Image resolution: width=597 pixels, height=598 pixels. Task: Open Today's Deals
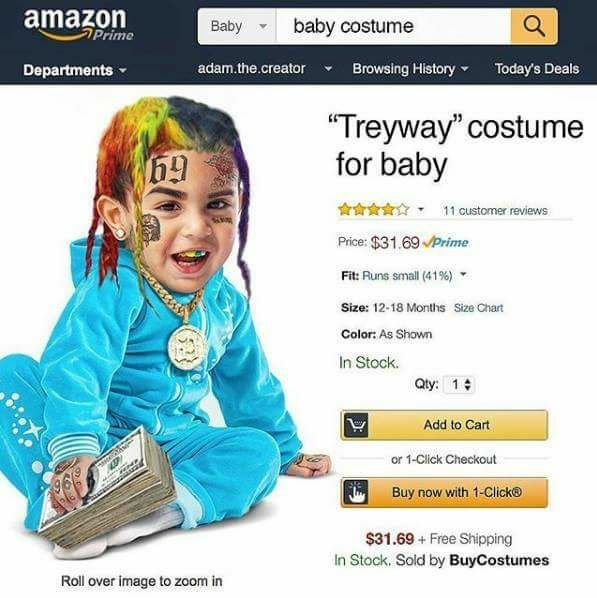[x=537, y=69]
